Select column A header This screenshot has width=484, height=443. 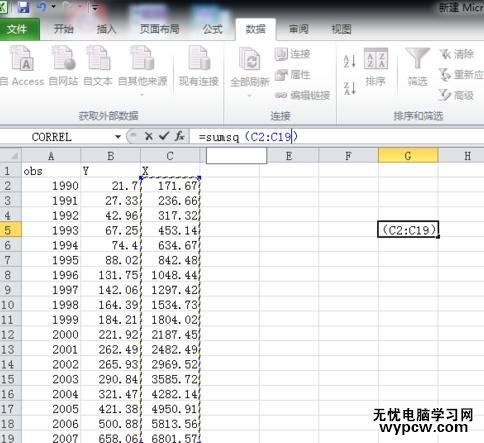(x=51, y=156)
